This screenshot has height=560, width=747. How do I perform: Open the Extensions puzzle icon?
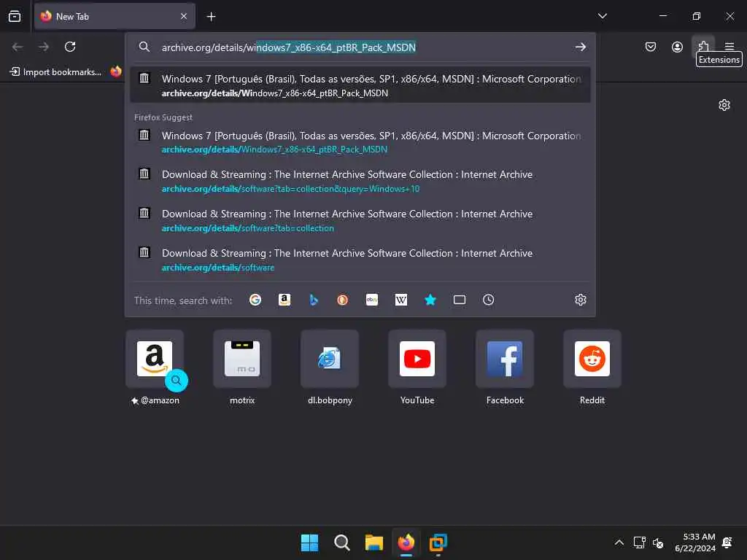(703, 46)
